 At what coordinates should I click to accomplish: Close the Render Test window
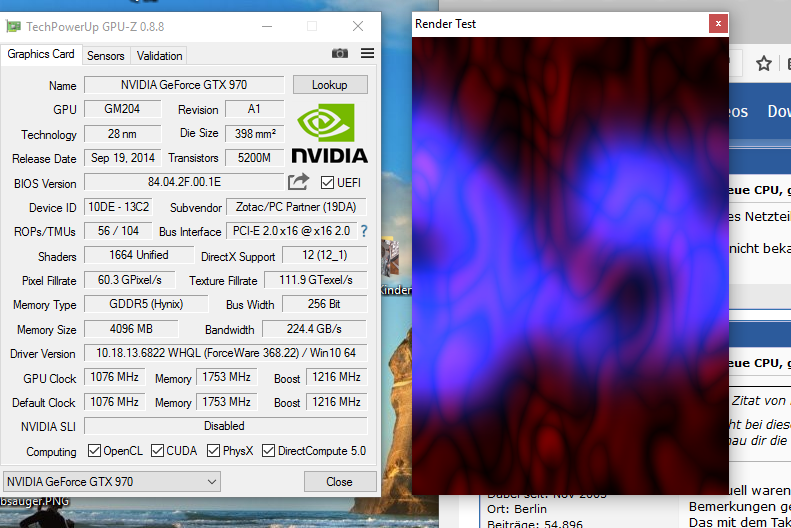(x=718, y=24)
